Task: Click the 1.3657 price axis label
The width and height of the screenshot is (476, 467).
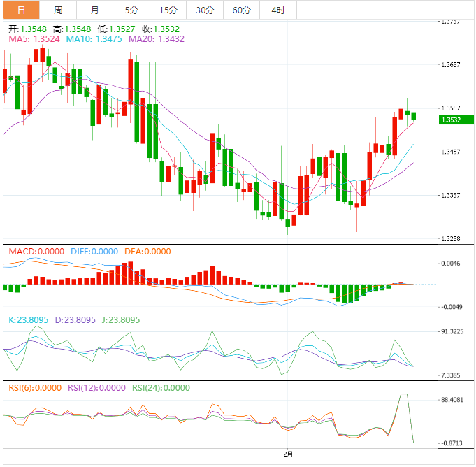Action: pyautogui.click(x=451, y=65)
